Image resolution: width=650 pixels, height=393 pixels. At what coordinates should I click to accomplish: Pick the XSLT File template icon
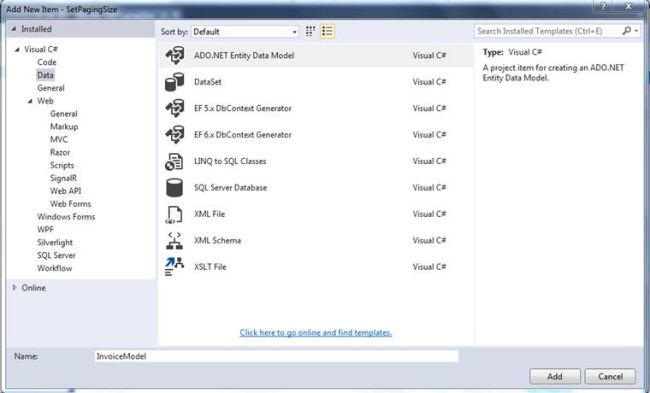[x=175, y=267]
